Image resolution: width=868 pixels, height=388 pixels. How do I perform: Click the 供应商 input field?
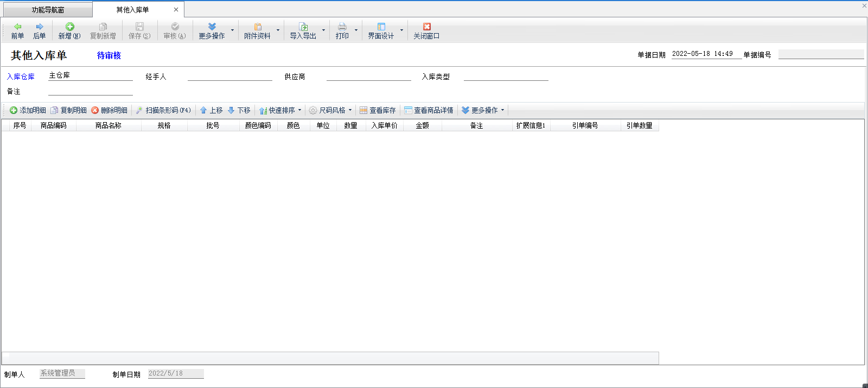(x=368, y=76)
